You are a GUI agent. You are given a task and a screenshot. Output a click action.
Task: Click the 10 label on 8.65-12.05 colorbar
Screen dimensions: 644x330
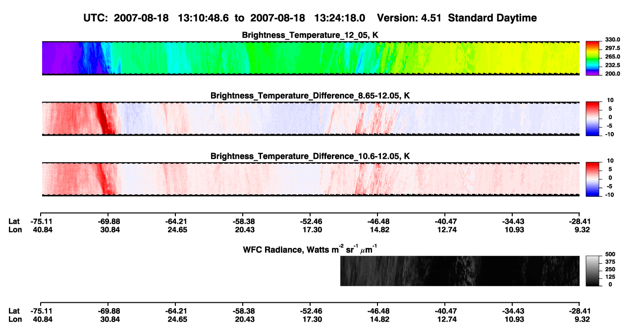point(609,100)
